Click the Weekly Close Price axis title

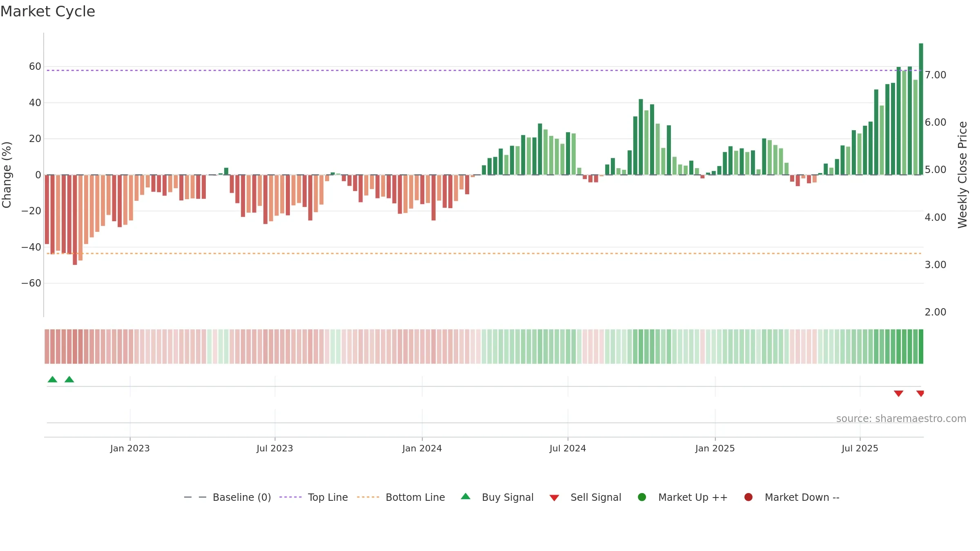pyautogui.click(x=962, y=175)
